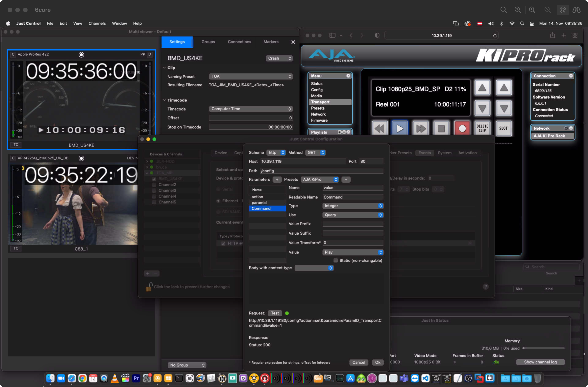Open the Channels menu in menu bar

(x=97, y=24)
